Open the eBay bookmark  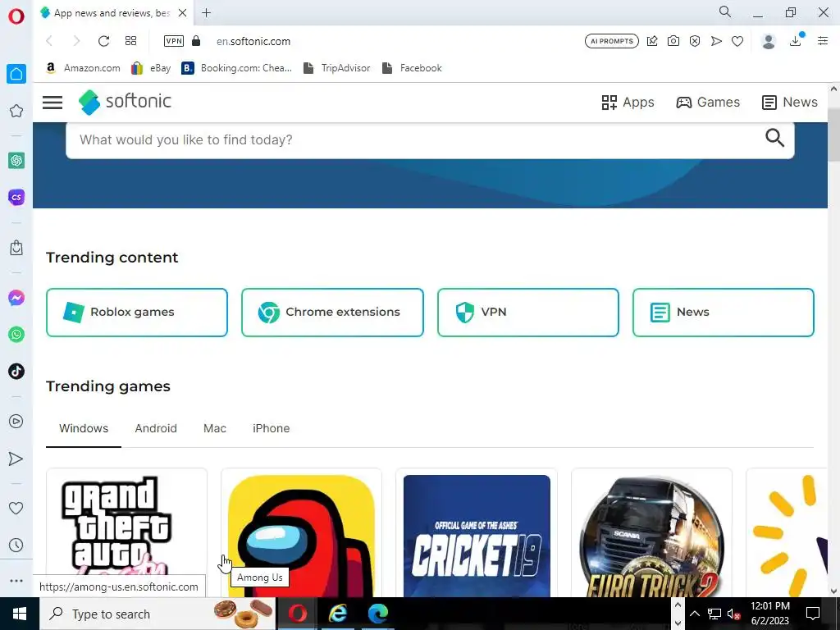[x=151, y=68]
